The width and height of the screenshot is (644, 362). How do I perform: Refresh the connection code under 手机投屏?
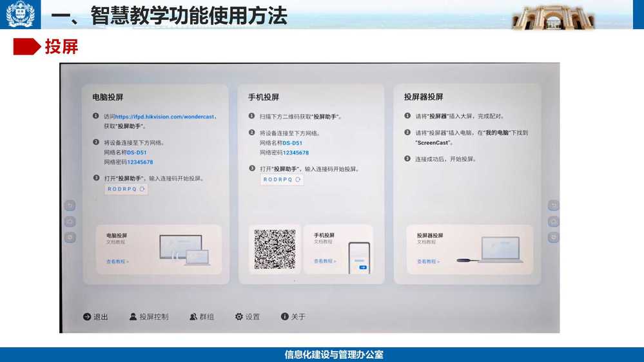tap(298, 180)
